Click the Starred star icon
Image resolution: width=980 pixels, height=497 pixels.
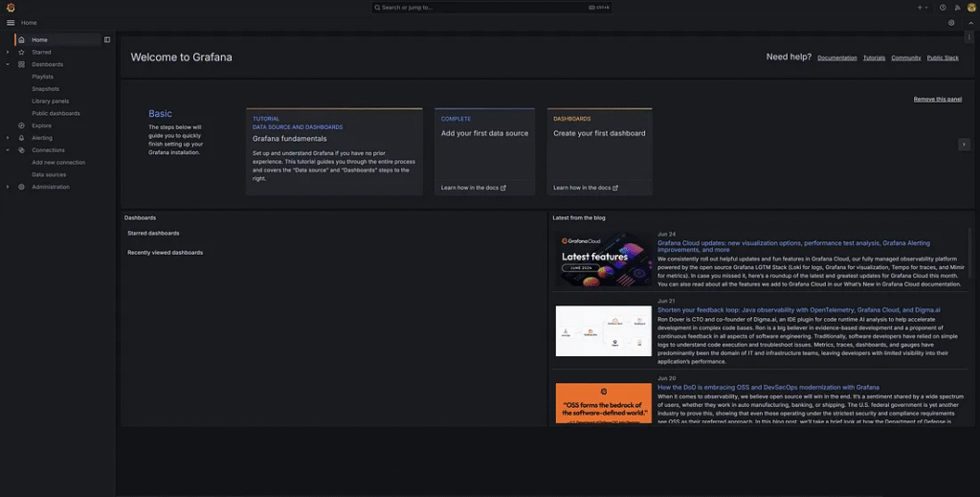pyautogui.click(x=21, y=52)
